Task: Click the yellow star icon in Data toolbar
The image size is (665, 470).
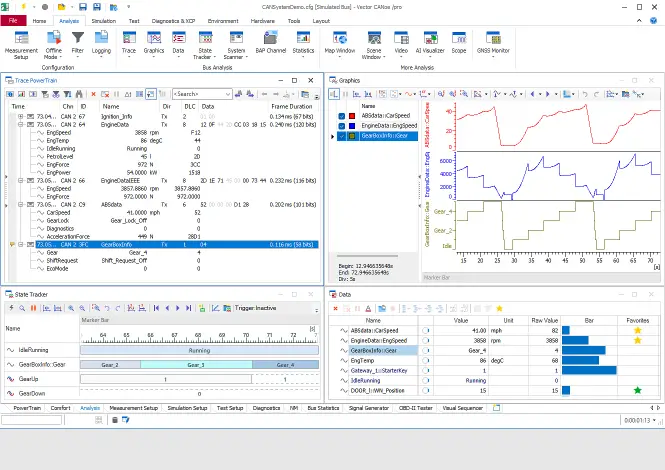Action: [x=499, y=308]
